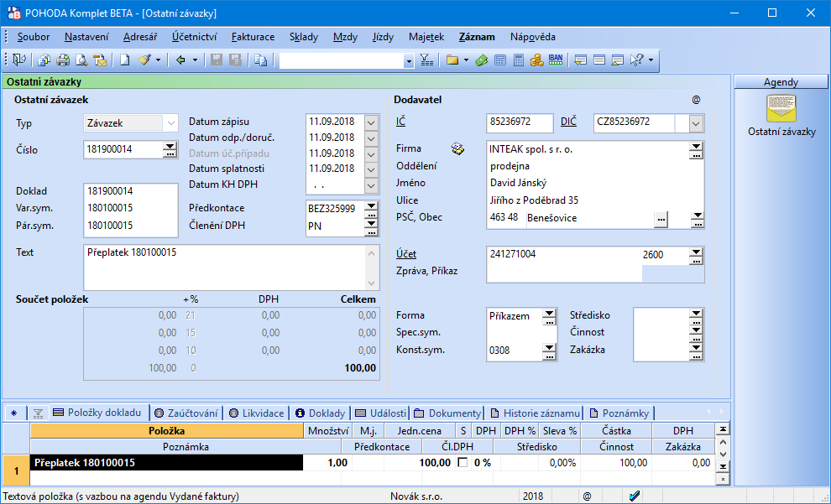Switch to the Zaúčtování tab
831x504 pixels.
[x=186, y=413]
